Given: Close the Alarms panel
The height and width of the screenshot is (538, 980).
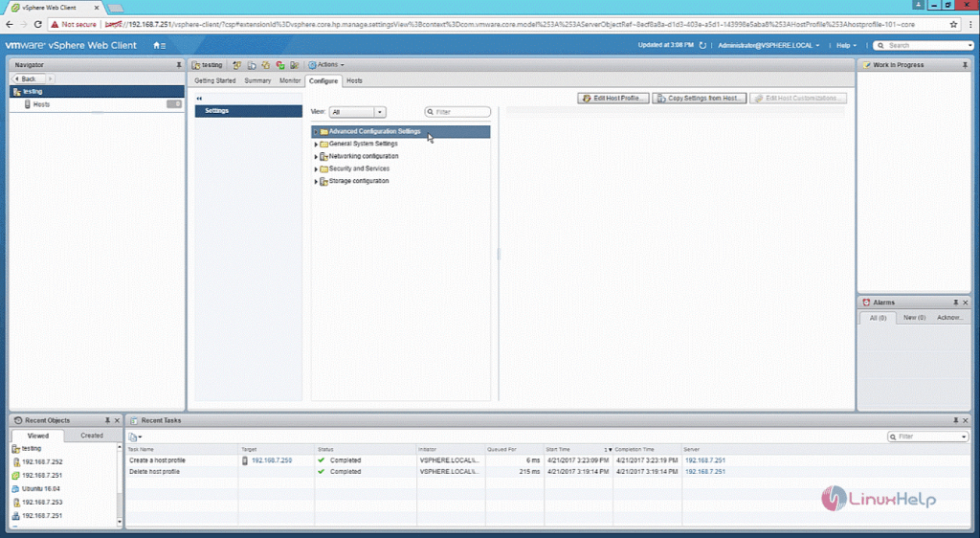Looking at the screenshot, I should (x=966, y=303).
